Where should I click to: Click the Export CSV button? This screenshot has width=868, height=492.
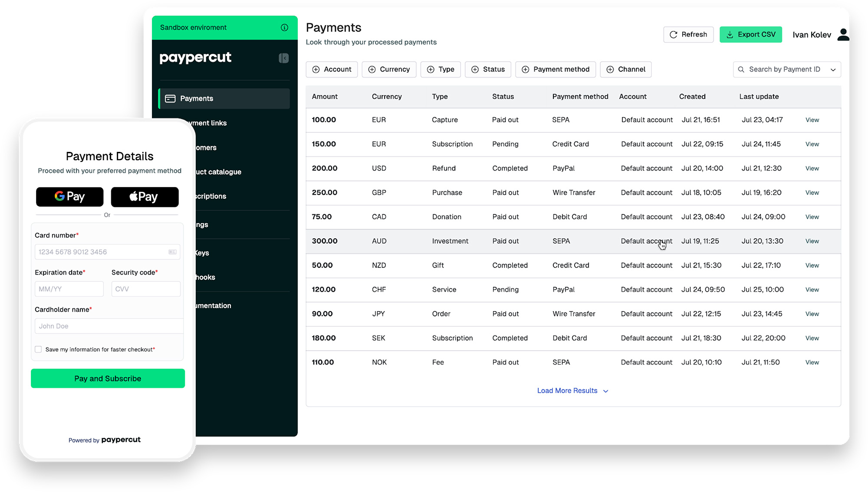point(750,35)
